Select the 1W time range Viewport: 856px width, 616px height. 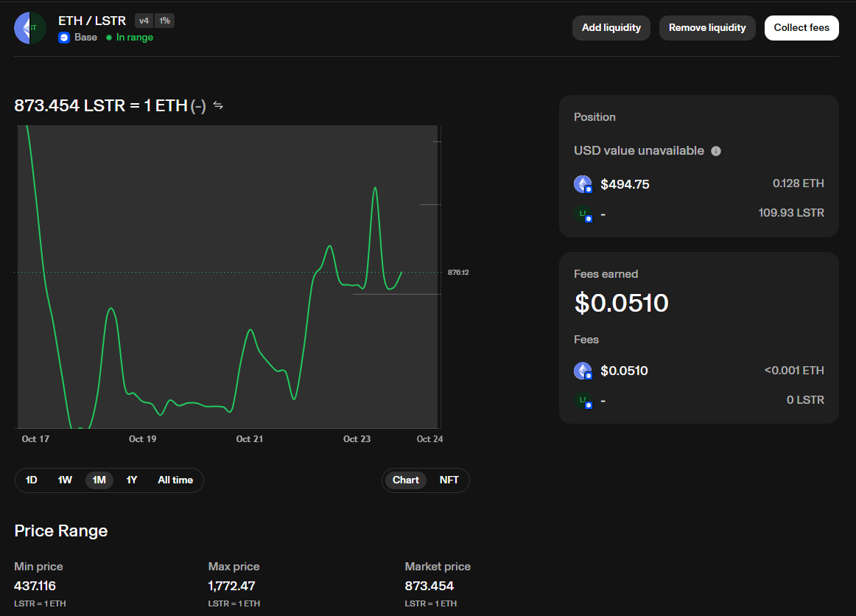(x=65, y=480)
